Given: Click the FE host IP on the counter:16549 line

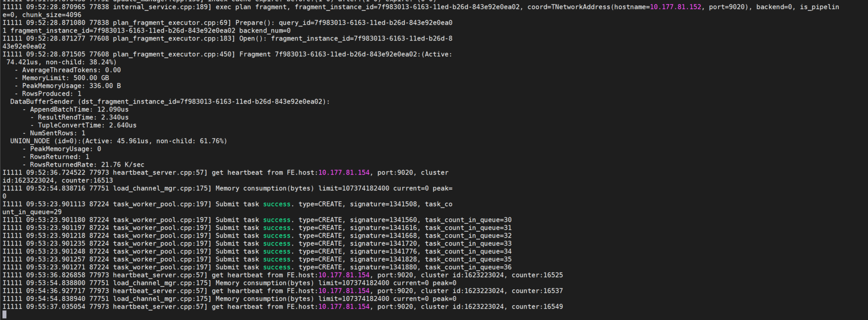Looking at the screenshot, I should [x=343, y=307].
